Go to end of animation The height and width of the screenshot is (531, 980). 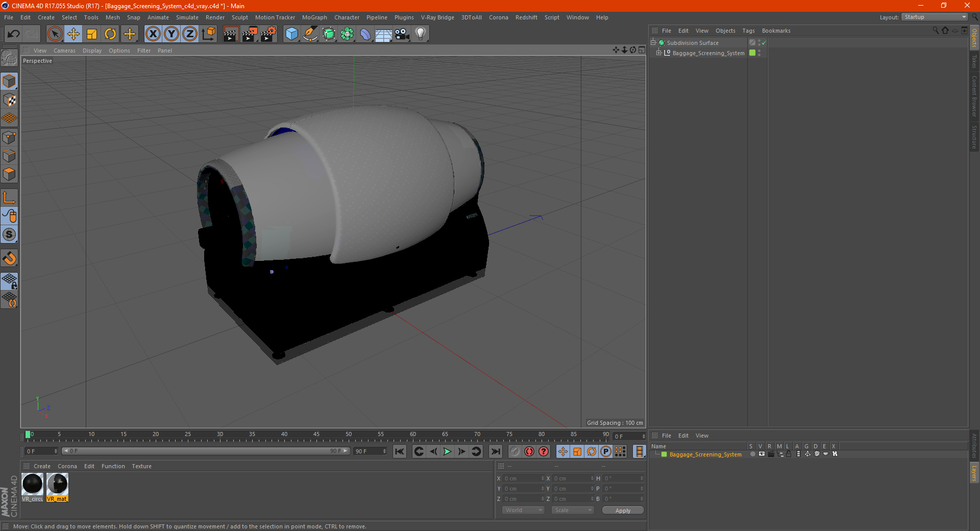click(x=496, y=451)
